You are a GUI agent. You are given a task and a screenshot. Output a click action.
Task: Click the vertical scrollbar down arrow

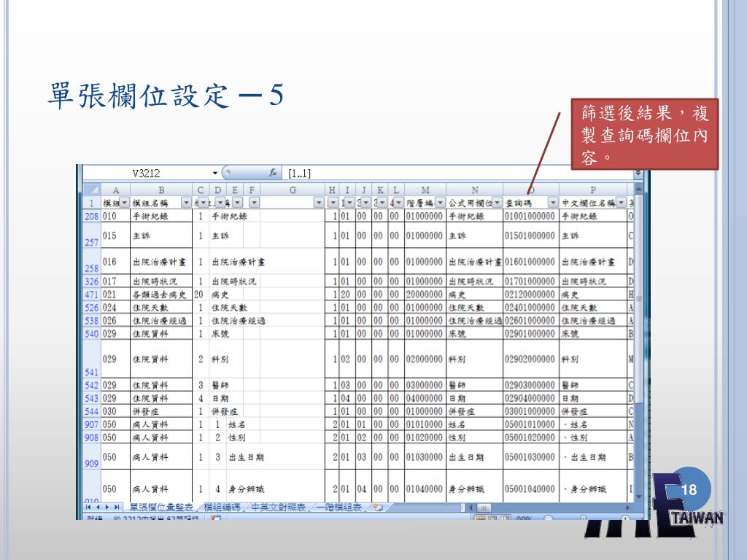tap(639, 497)
